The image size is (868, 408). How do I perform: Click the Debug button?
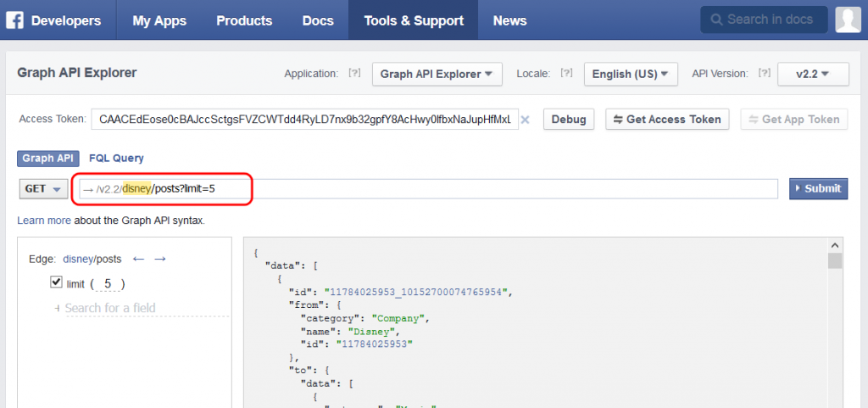click(x=569, y=119)
